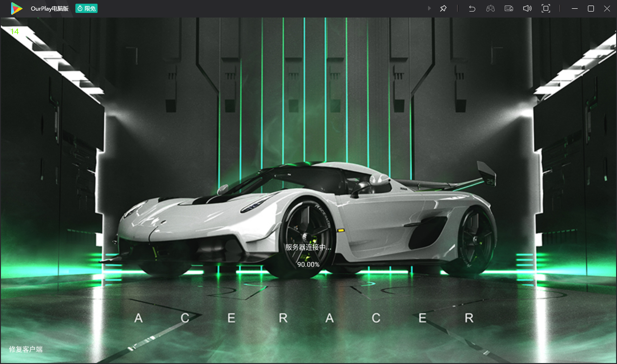Click the OurPlay电脑版 title text

click(x=50, y=8)
